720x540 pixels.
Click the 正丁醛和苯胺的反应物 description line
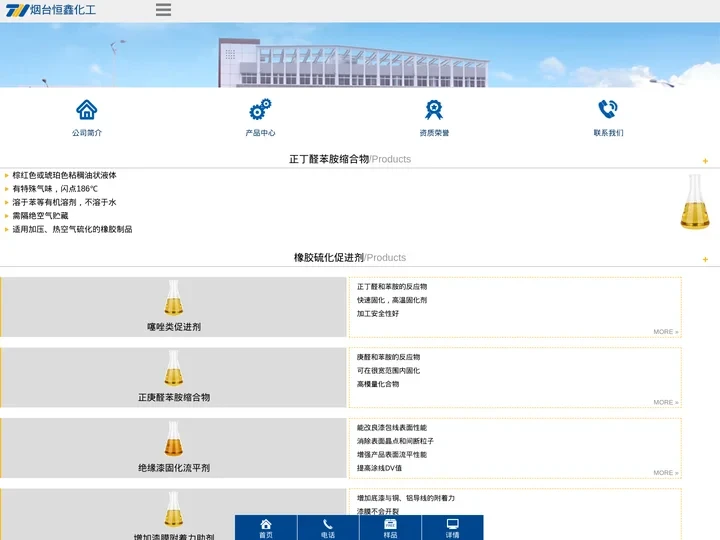[x=392, y=287]
